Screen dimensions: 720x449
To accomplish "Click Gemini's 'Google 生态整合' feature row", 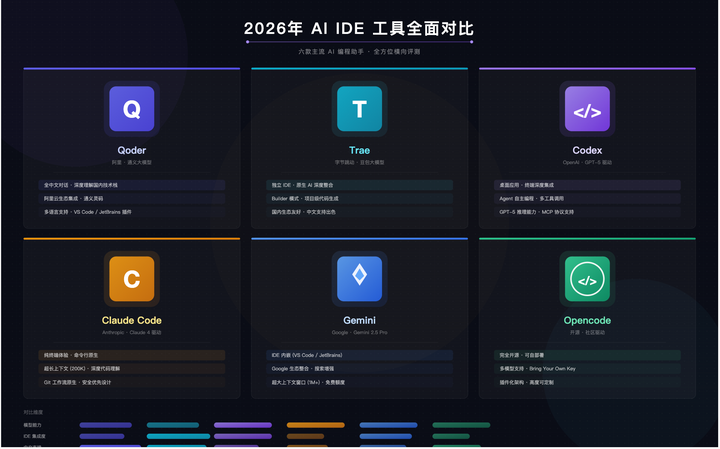I will (360, 368).
